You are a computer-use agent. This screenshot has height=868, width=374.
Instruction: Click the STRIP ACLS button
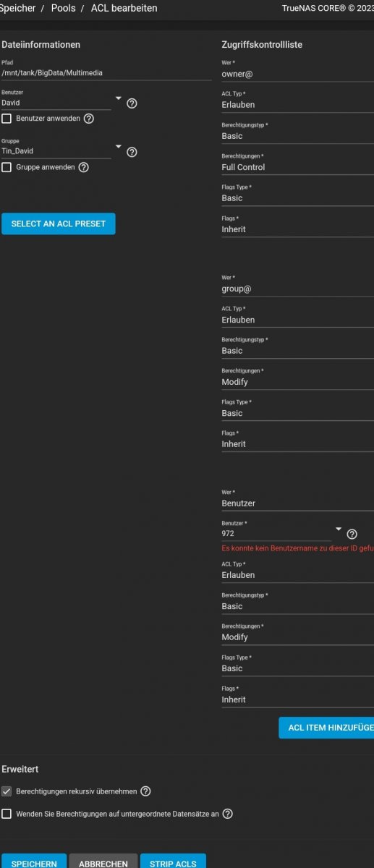173,862
